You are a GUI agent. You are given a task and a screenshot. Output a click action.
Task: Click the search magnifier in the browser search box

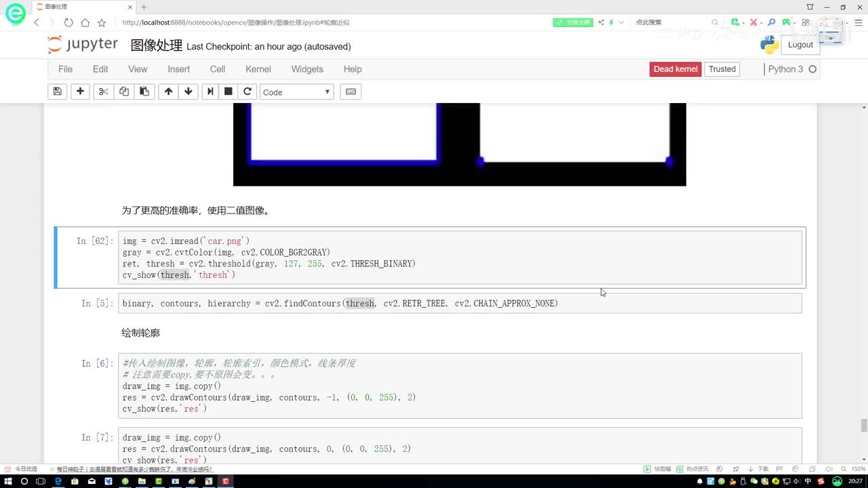tap(715, 22)
